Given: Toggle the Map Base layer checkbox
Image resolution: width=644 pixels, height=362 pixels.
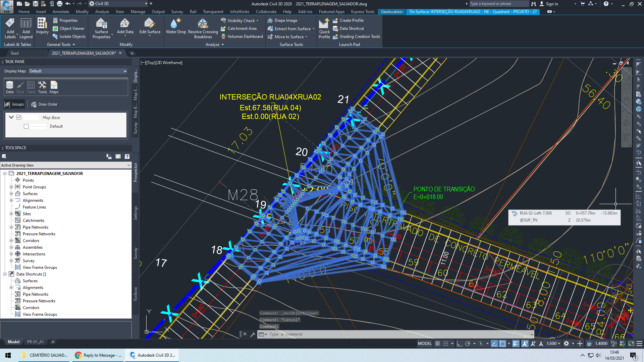Looking at the screenshot, I should tap(19, 117).
